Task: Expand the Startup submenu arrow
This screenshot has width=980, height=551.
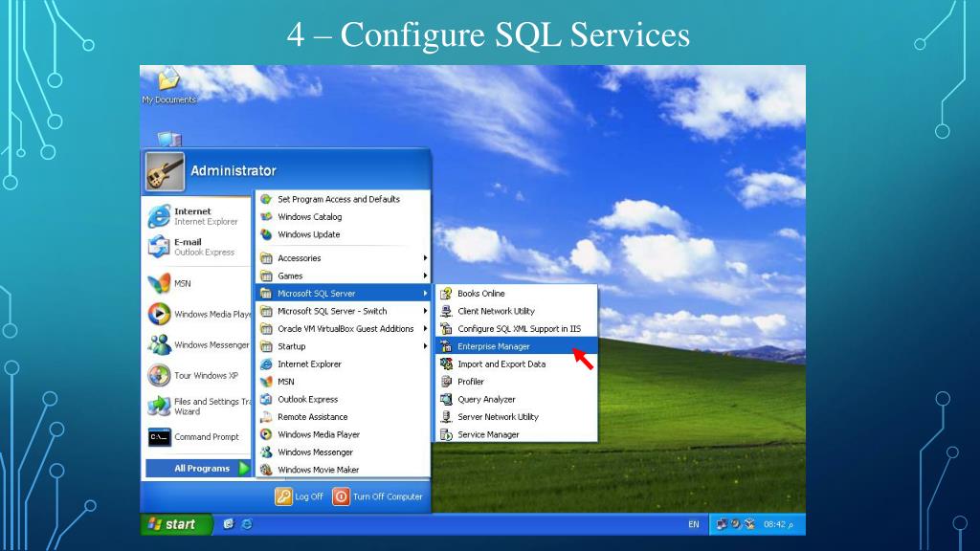Action: [425, 346]
